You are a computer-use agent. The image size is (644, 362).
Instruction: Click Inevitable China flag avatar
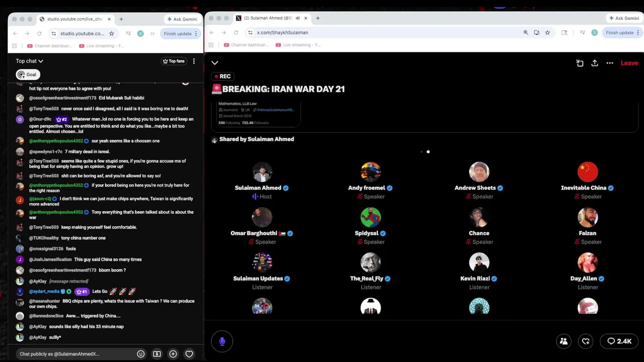point(588,171)
